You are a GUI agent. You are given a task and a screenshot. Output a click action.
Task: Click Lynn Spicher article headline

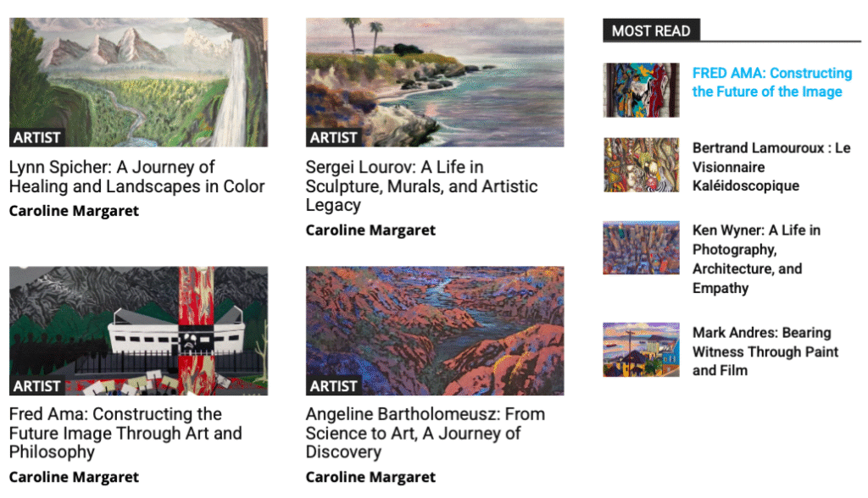tap(136, 176)
